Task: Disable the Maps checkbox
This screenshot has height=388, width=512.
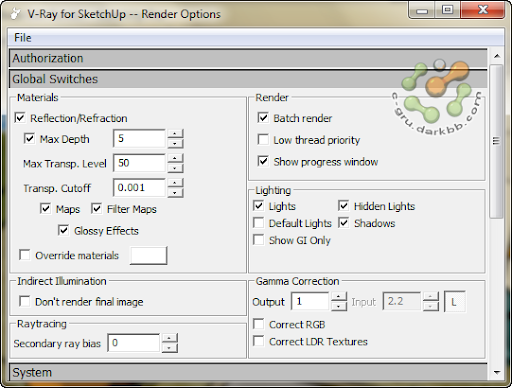Action: (x=45, y=209)
